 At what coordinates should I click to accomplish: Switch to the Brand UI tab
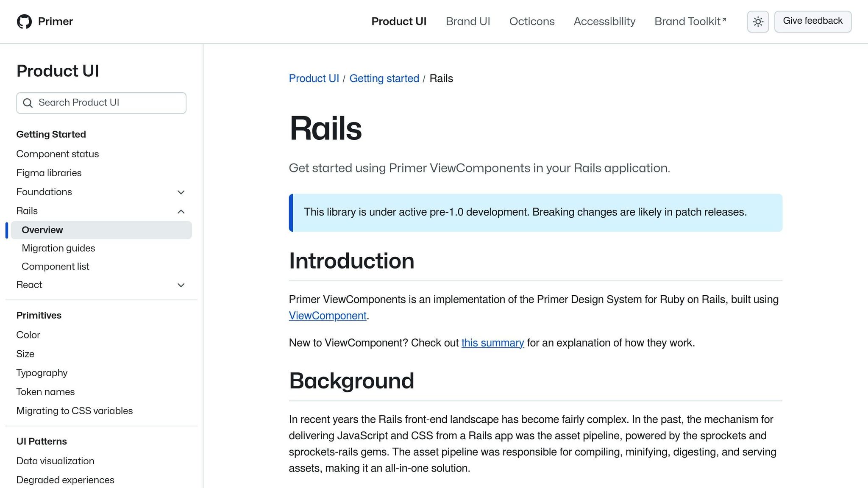(x=467, y=21)
